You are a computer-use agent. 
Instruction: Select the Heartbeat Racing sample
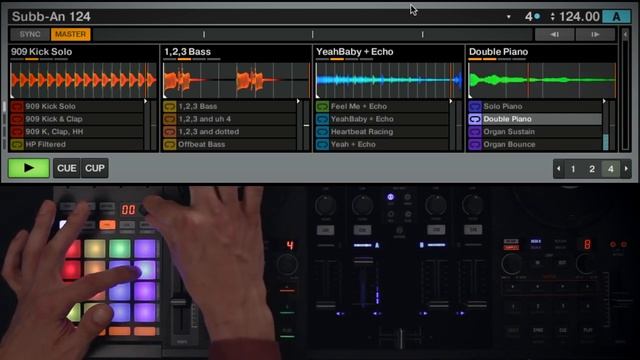pos(389,132)
